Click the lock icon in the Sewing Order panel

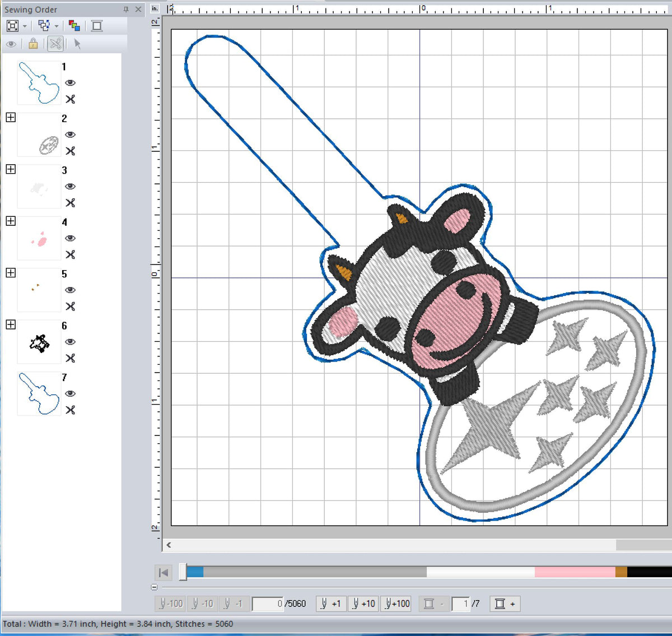[32, 44]
